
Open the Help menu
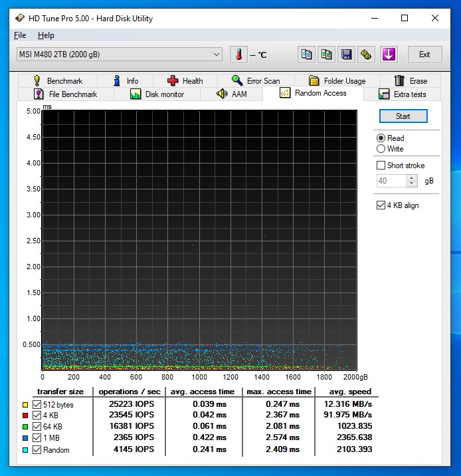(46, 35)
